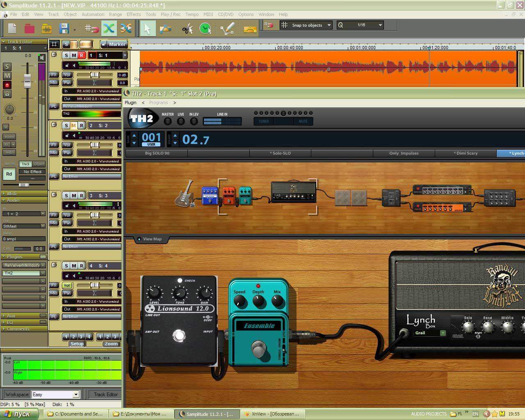Switch to Samplitude 11.2.1 taskbar button
The image size is (525, 420).
(207, 414)
